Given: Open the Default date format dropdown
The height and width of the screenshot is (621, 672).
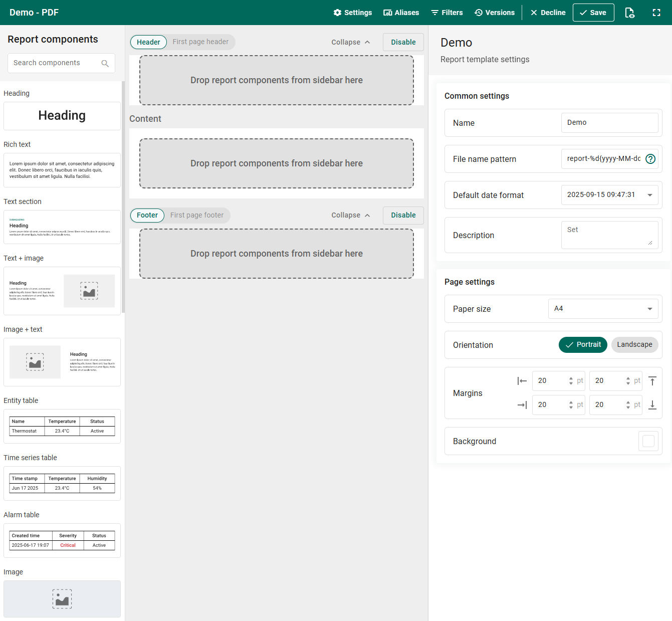Looking at the screenshot, I should pos(609,195).
